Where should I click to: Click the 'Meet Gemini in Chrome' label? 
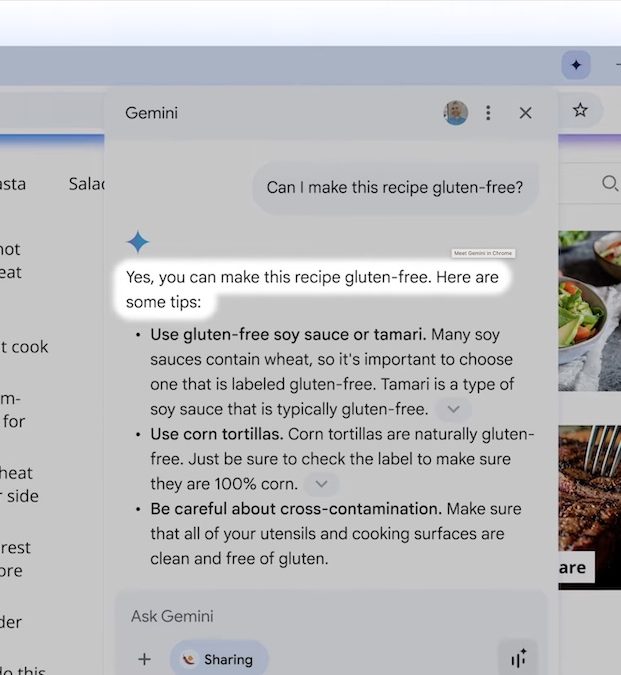click(483, 254)
